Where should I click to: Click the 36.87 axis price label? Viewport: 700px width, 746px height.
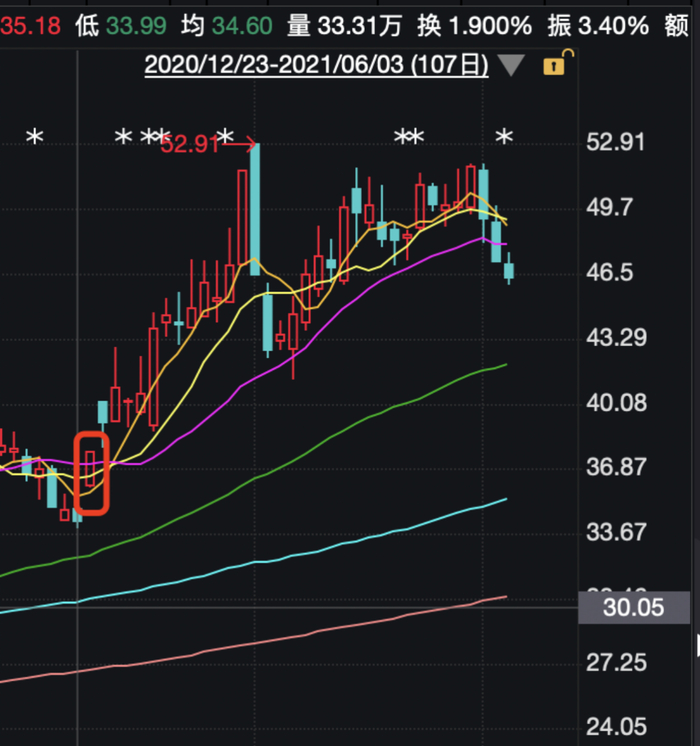616,467
